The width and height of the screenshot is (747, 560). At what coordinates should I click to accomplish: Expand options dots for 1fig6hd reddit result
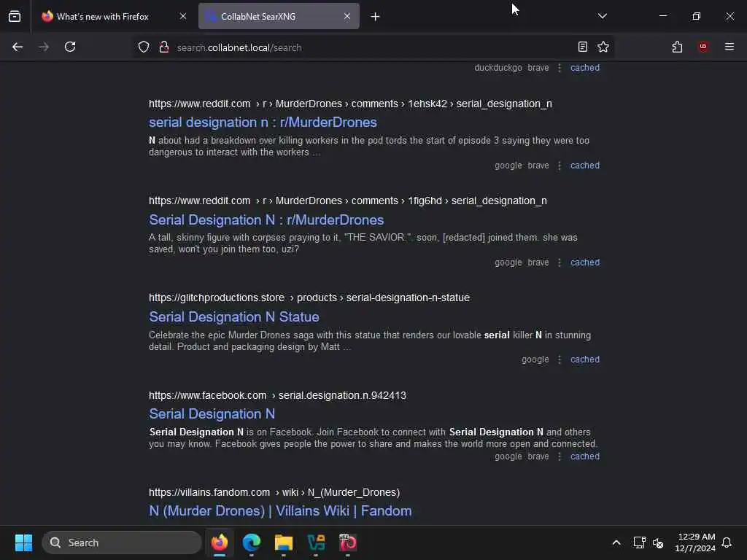[560, 262]
